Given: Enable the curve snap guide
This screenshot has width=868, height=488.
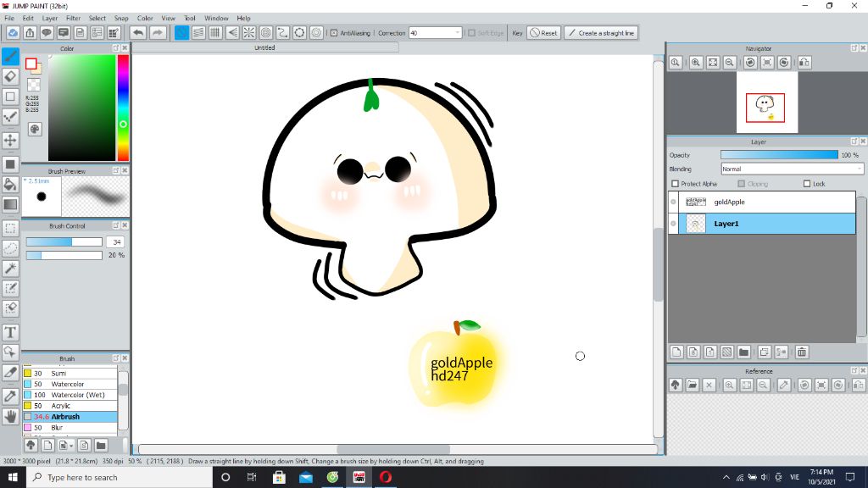Looking at the screenshot, I should (x=283, y=33).
